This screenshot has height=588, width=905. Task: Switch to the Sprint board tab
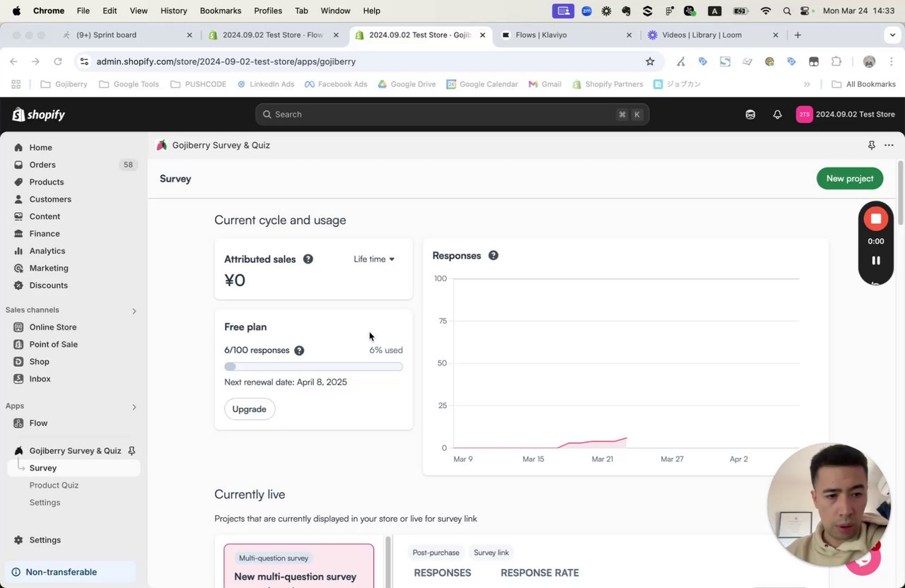coord(126,35)
